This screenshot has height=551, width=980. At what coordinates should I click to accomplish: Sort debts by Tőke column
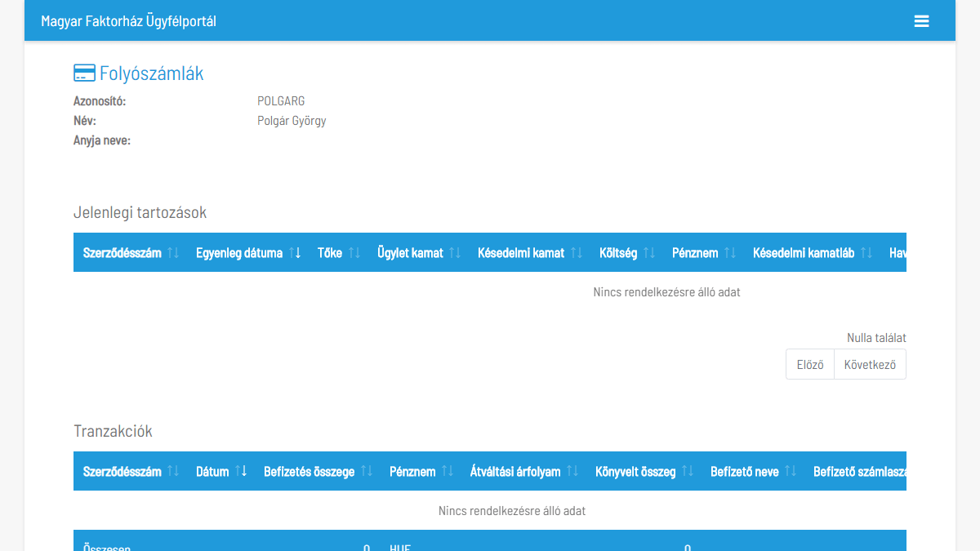click(338, 253)
